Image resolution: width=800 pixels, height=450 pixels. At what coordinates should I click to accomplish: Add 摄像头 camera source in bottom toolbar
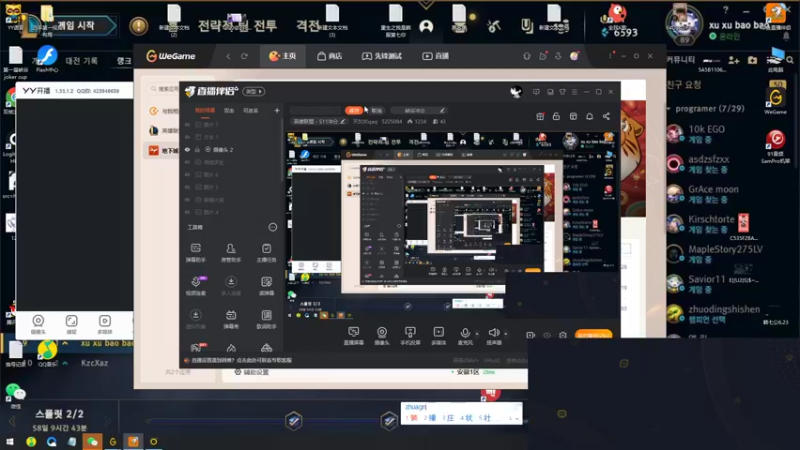coord(382,336)
